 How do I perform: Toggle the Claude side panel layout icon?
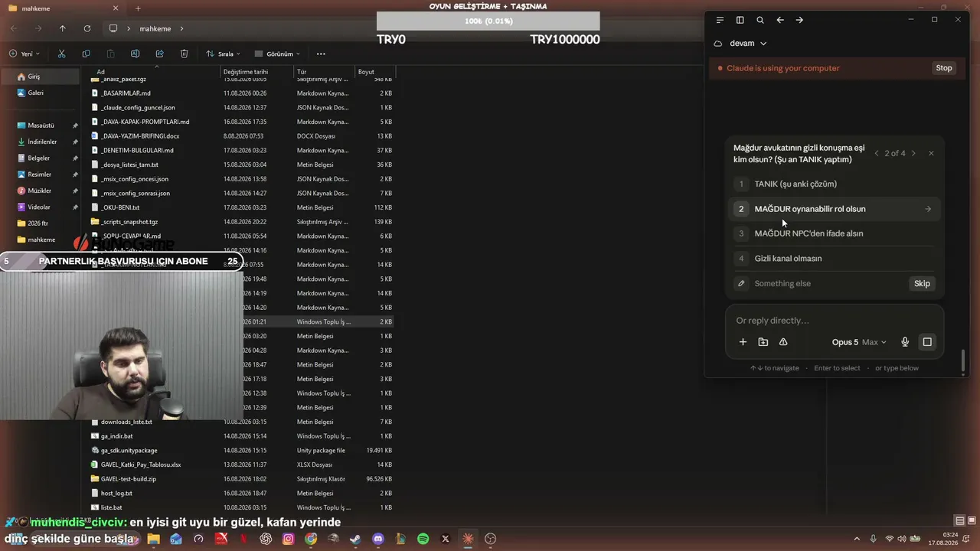[x=740, y=20]
